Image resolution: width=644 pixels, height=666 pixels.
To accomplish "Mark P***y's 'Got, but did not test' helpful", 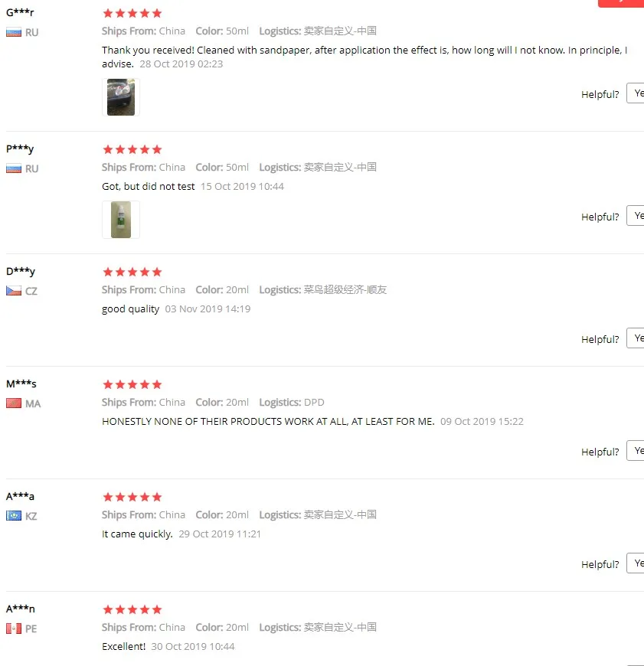I will click(636, 216).
